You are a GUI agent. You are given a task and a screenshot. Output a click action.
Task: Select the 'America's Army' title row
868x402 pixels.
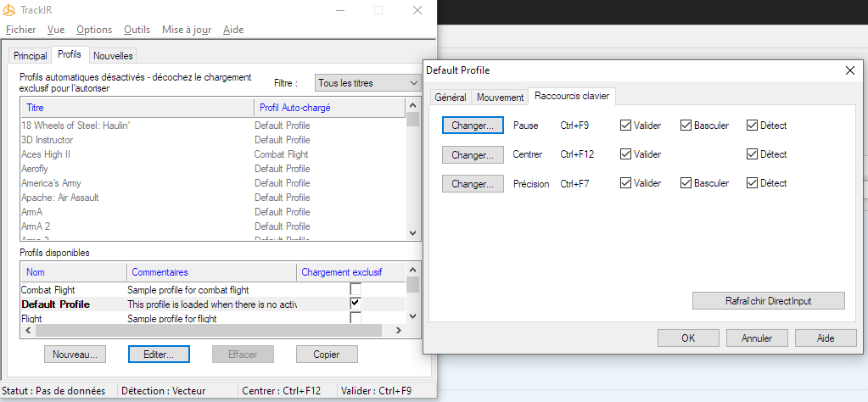[213, 183]
